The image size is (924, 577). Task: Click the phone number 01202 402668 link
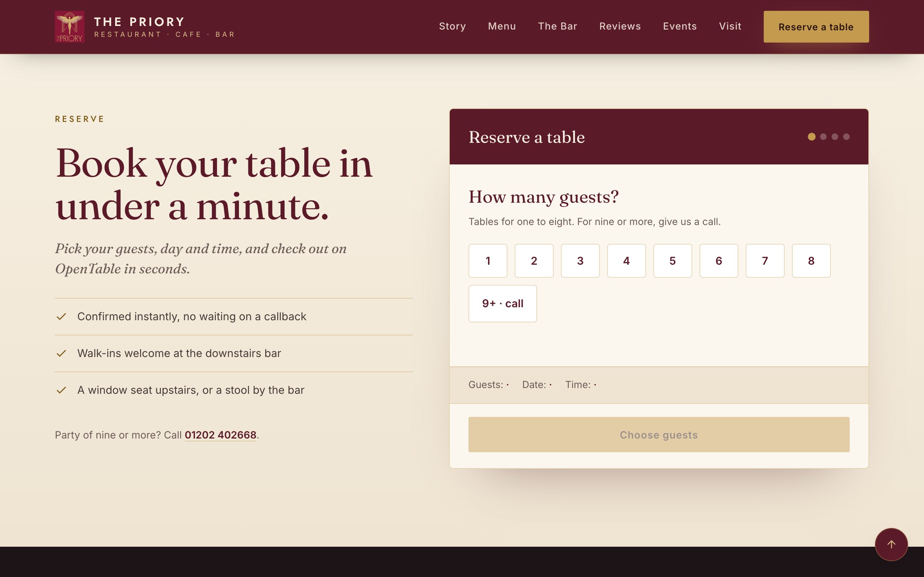pyautogui.click(x=220, y=435)
